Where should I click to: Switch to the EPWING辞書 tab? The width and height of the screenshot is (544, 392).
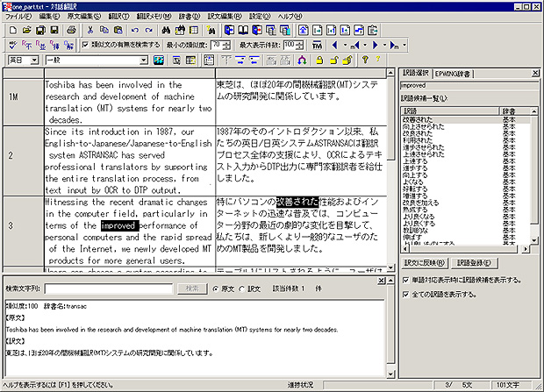click(453, 74)
